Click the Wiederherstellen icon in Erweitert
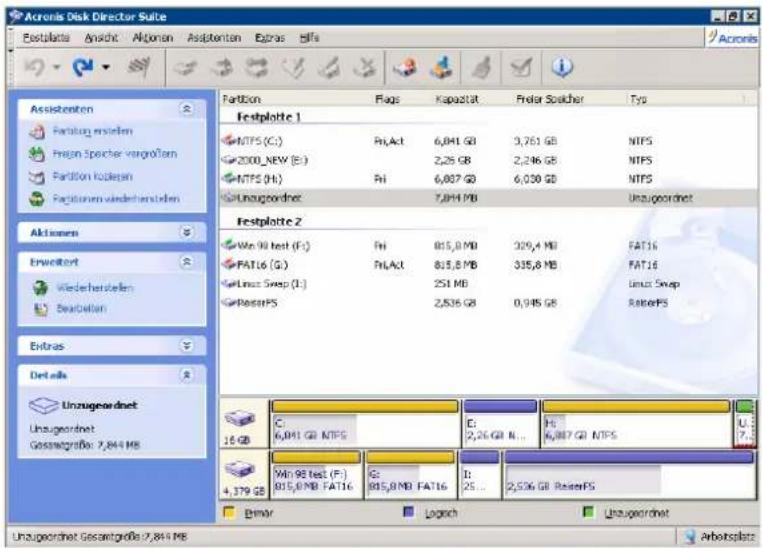762x548 pixels. 40,288
